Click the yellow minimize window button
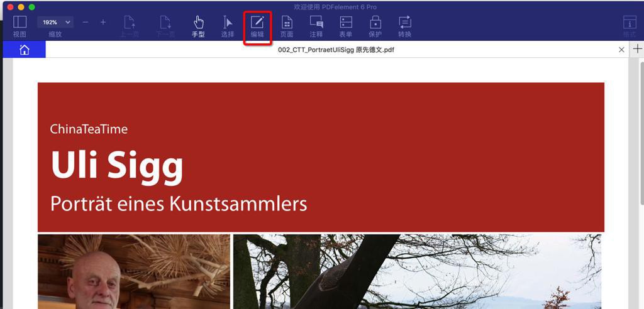The width and height of the screenshot is (644, 309). click(21, 7)
